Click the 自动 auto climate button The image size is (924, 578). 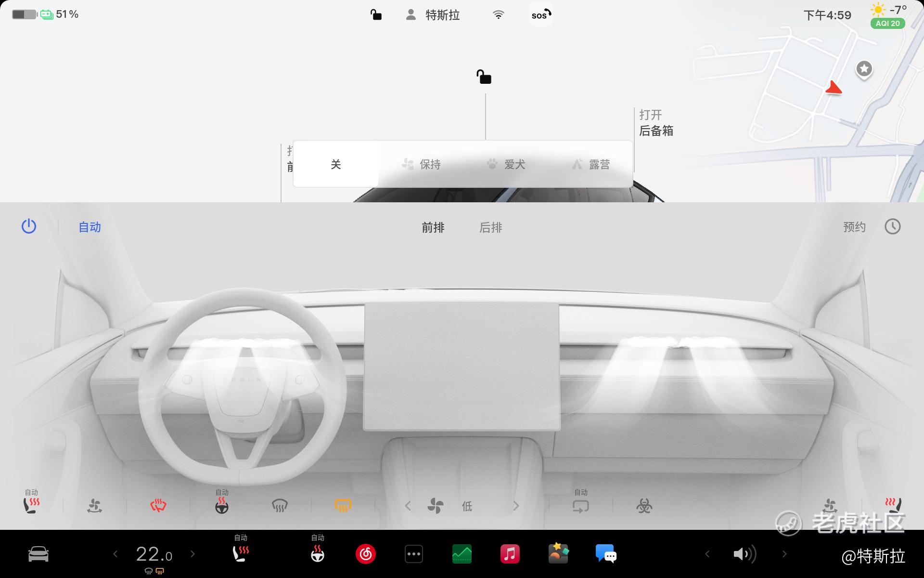90,227
